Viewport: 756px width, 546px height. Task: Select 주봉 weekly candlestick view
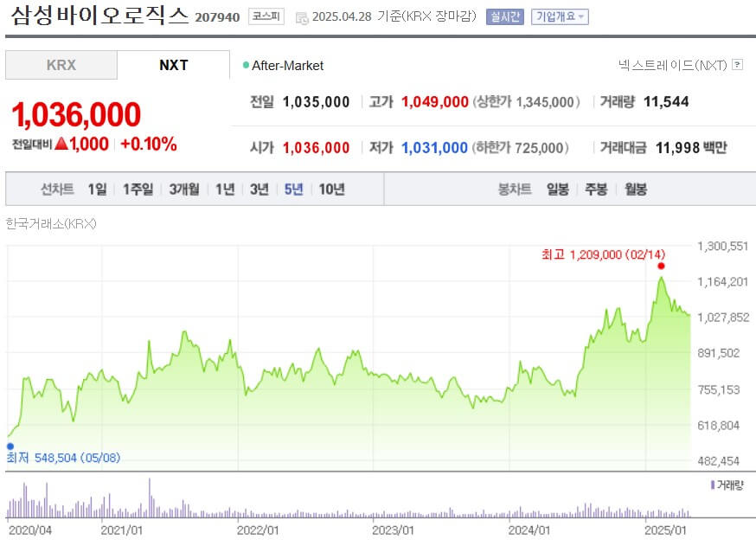coord(594,188)
